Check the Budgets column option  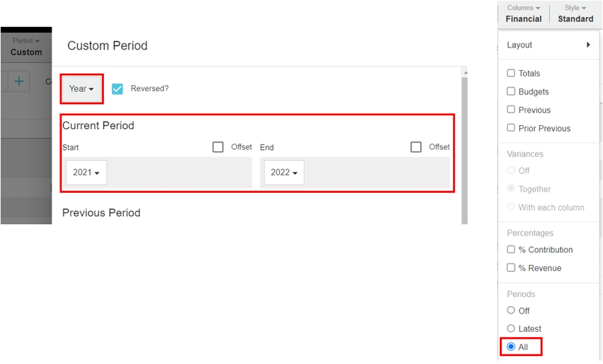coord(511,92)
